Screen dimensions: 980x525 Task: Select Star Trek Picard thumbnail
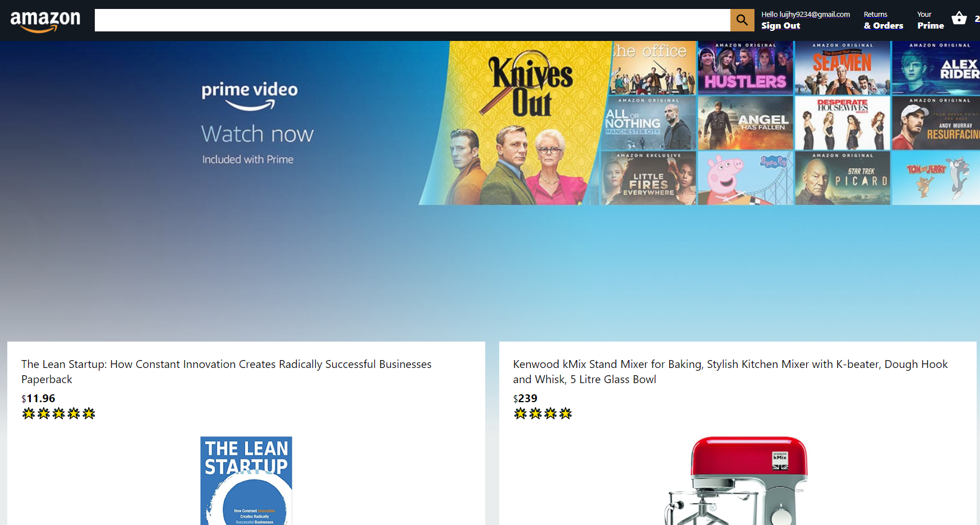coord(843,178)
